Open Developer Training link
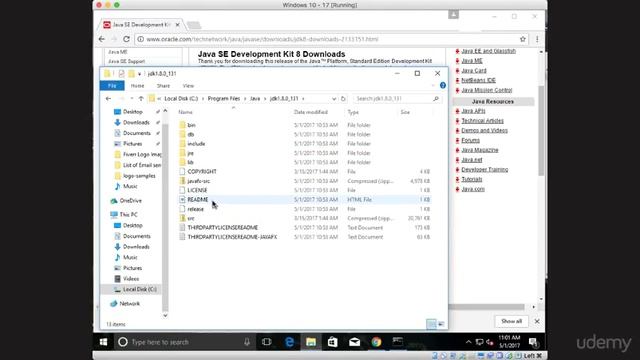Screen dimensions: 640x360 484,169
